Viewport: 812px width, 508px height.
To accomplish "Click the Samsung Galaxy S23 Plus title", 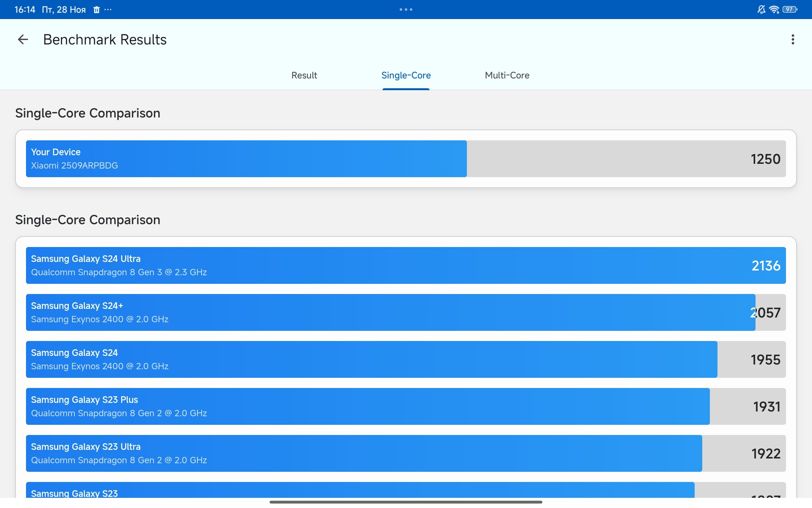I will point(84,400).
